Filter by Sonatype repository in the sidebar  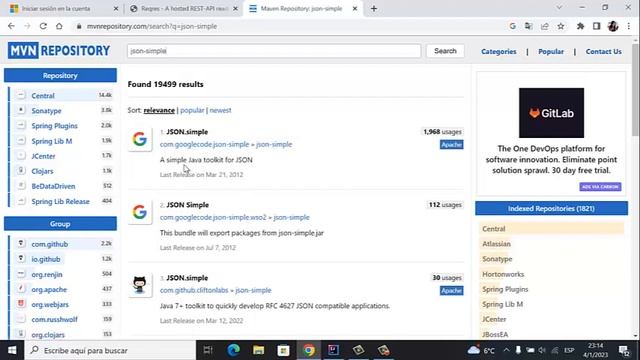(46, 111)
